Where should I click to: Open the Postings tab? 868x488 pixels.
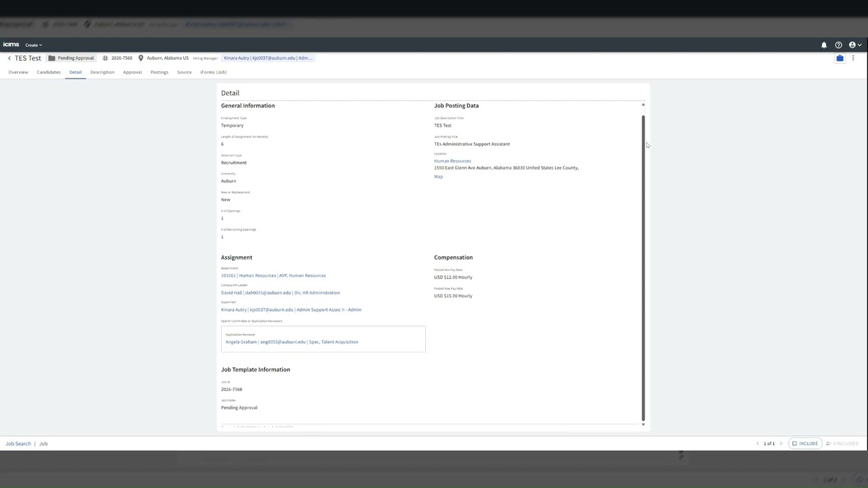pyautogui.click(x=159, y=72)
